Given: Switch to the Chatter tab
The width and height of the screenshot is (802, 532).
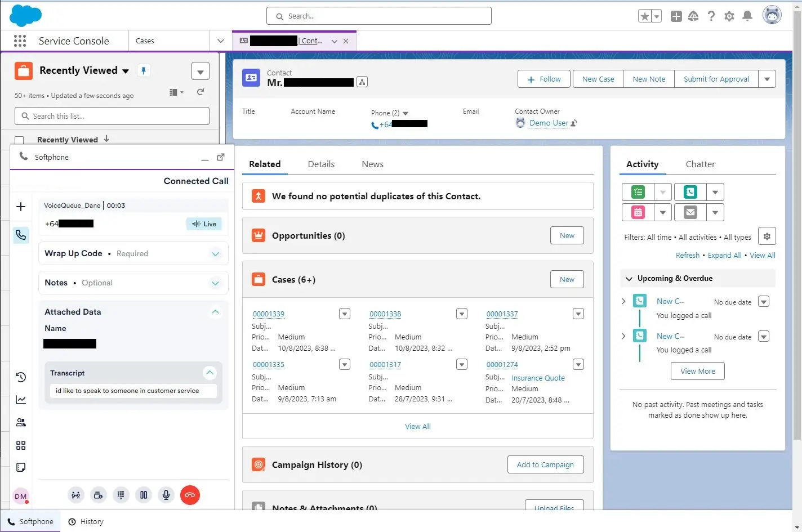Looking at the screenshot, I should pyautogui.click(x=700, y=164).
